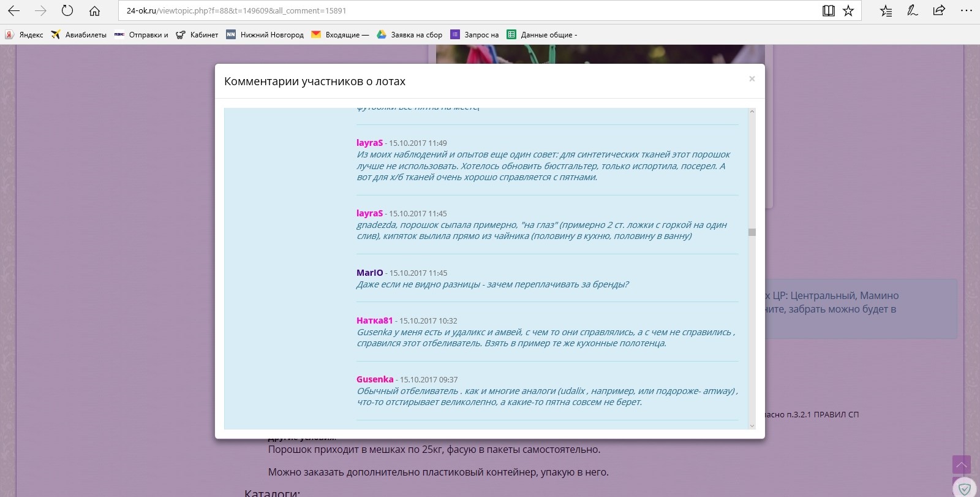Open Яндекс bookmark

24,35
